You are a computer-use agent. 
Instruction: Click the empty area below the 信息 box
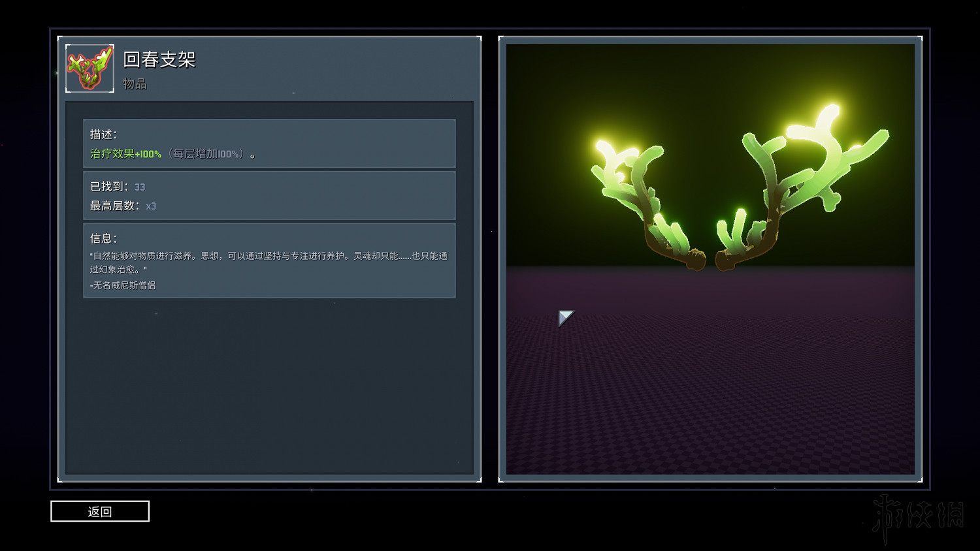tap(269, 385)
